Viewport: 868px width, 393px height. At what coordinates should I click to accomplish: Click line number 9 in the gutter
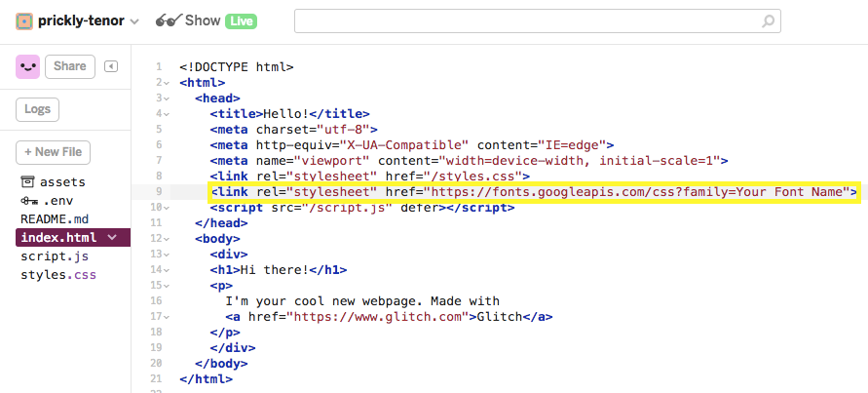coord(159,192)
